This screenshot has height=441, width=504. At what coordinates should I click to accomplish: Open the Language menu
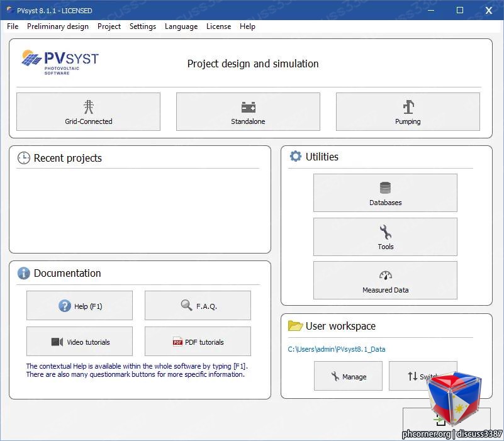point(181,26)
